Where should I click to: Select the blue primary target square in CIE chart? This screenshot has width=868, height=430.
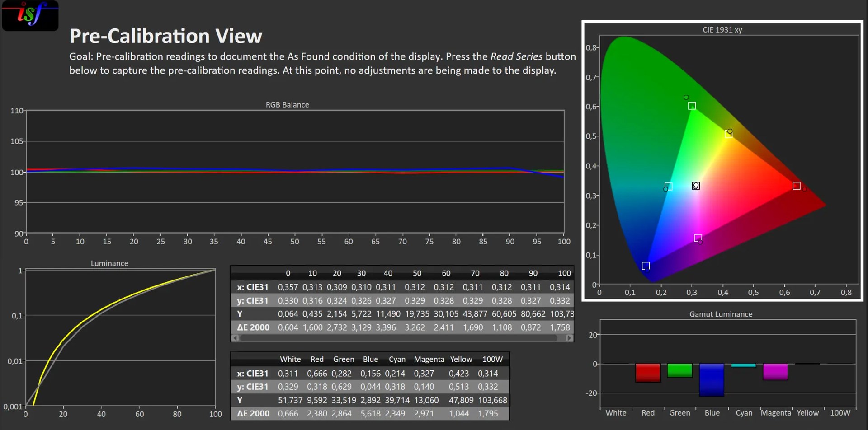tap(646, 266)
